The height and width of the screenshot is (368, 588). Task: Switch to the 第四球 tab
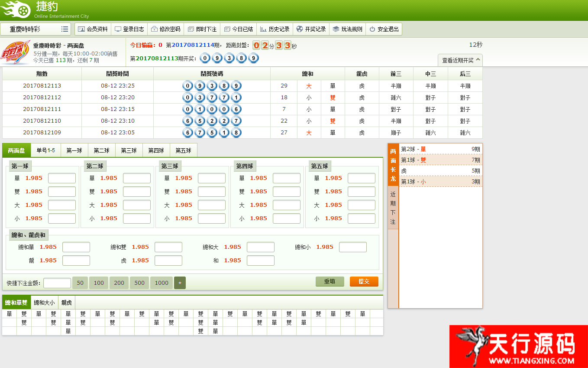(x=156, y=150)
